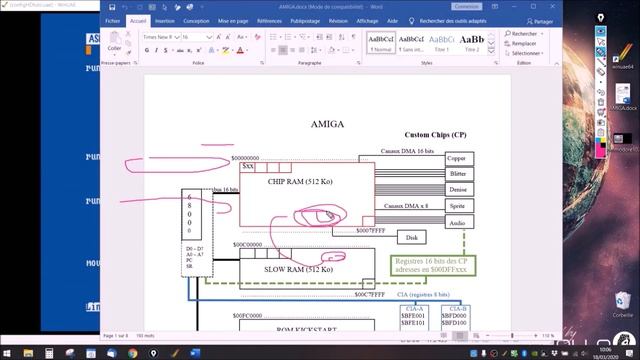Open the font size dropdown showing 16

pyautogui.click(x=209, y=37)
